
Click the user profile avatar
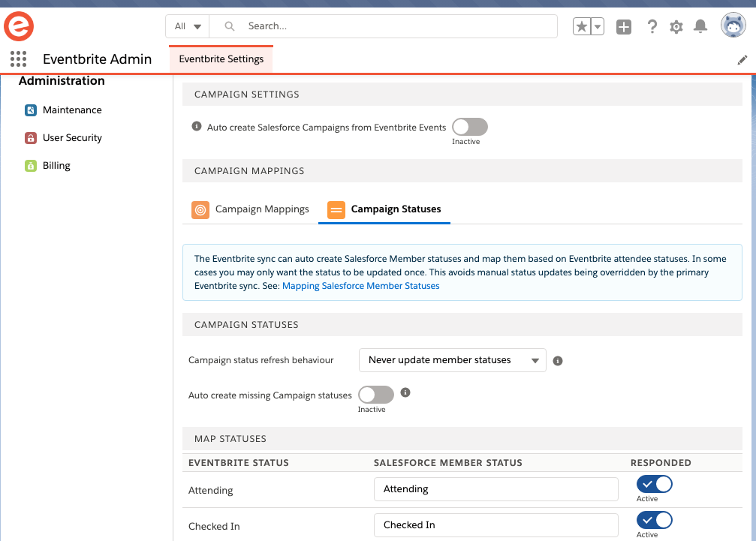[x=733, y=25]
